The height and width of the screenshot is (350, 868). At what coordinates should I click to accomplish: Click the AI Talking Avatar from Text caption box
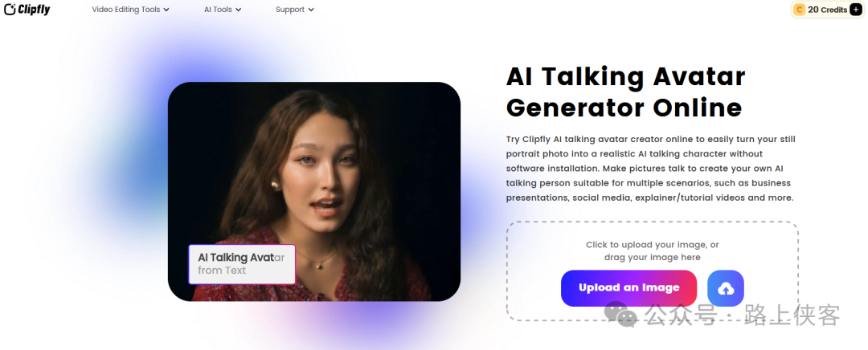click(x=242, y=264)
